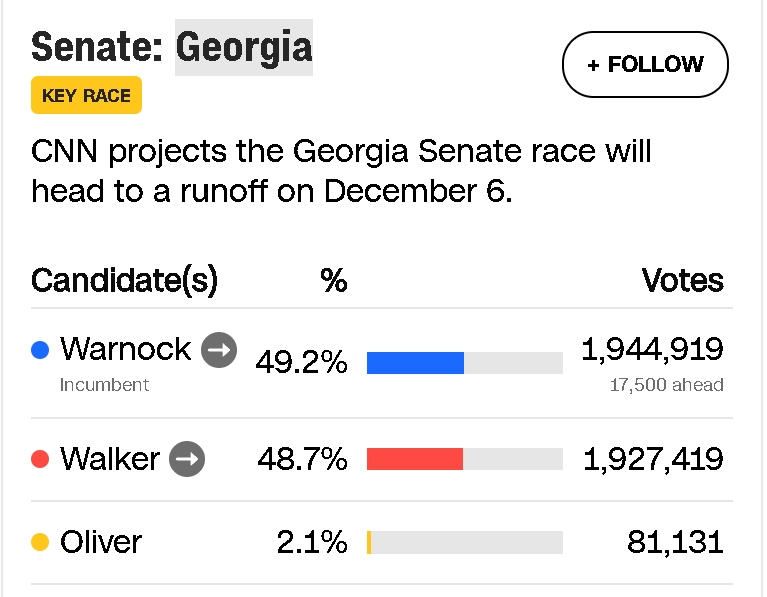Click the Oliver candidate name

101,542
